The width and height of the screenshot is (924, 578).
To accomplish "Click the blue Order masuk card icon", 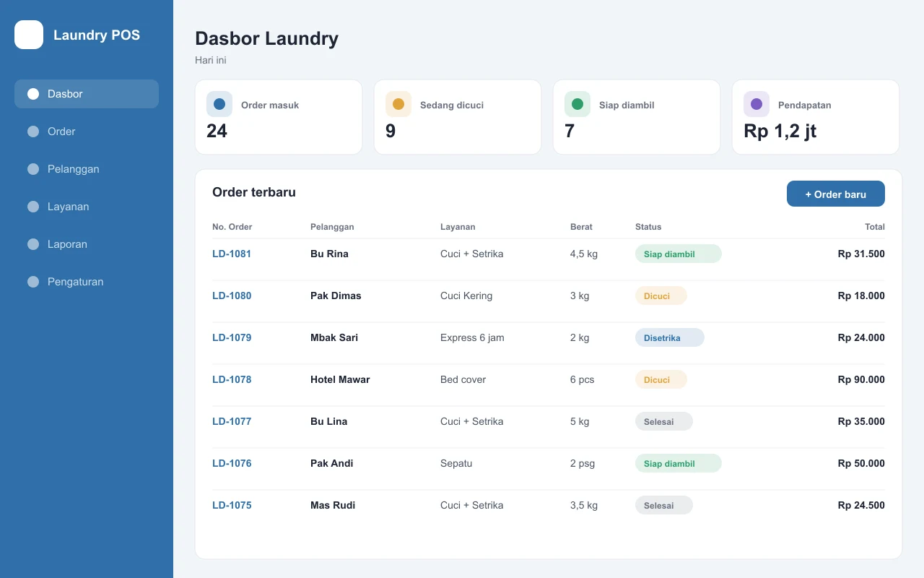I will pos(219,104).
